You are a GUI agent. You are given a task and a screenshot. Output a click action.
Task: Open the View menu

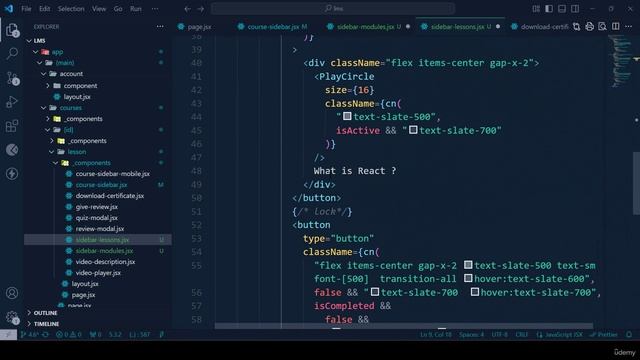click(99, 9)
